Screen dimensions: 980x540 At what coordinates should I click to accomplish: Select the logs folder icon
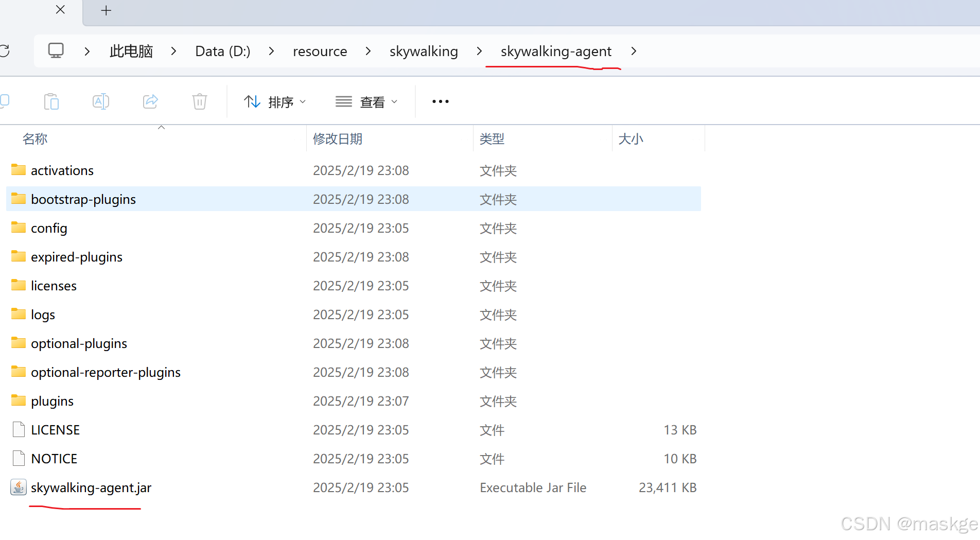tap(19, 314)
